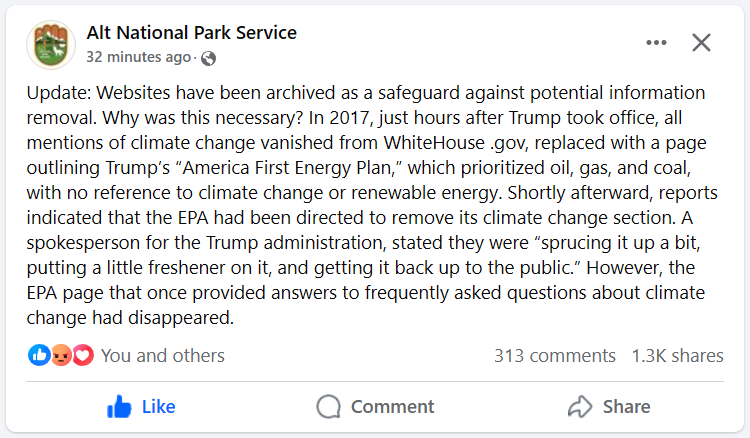Click the angry face reaction emoji
750x438 pixels.
click(x=61, y=355)
